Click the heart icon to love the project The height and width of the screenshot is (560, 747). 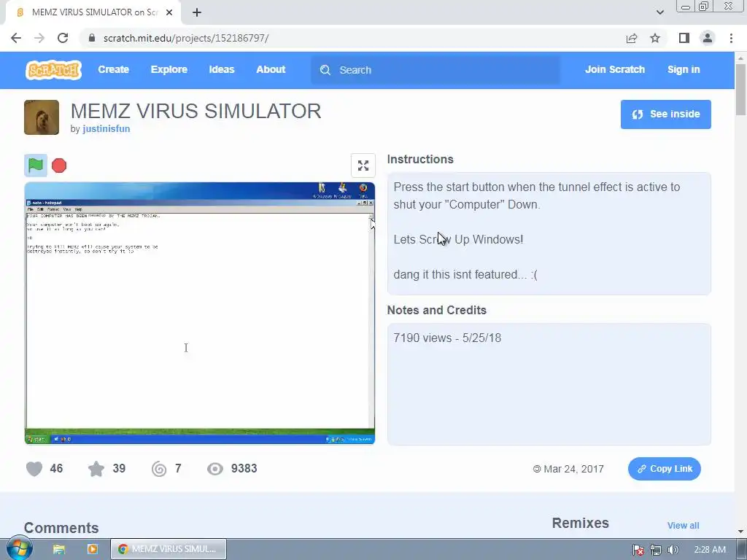(34, 469)
